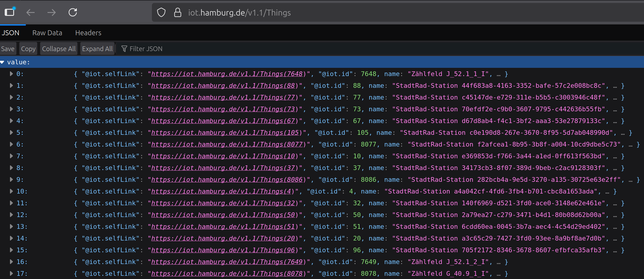
Task: Expand row 0 Zählfeld J_52.1_1_I
Action: pyautogui.click(x=11, y=74)
